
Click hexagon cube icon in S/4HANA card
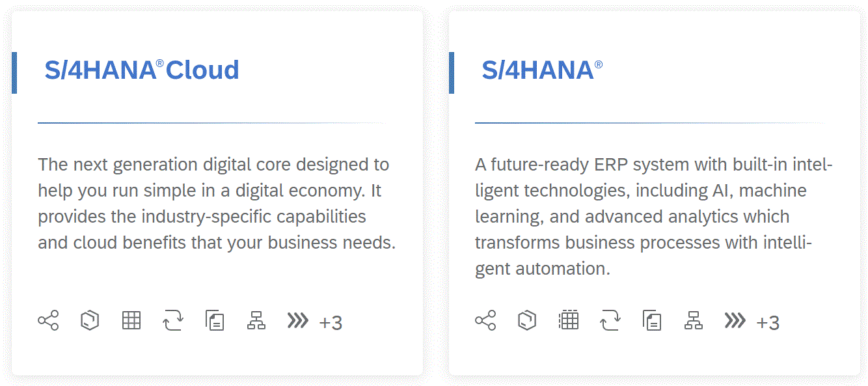527,320
